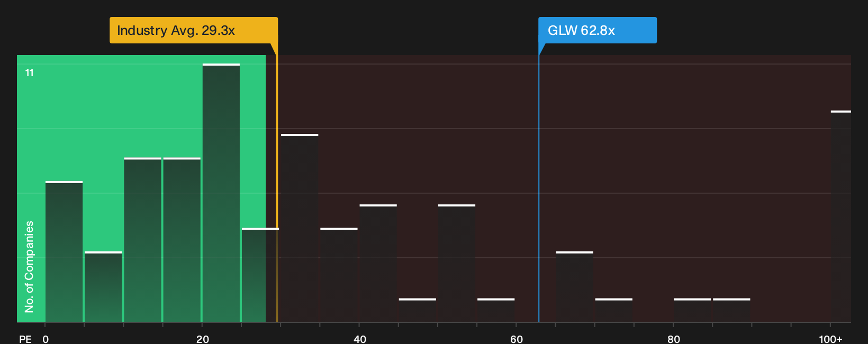The image size is (868, 344).
Task: Click the Industry Avg. 29.3x label
Action: [x=193, y=30]
